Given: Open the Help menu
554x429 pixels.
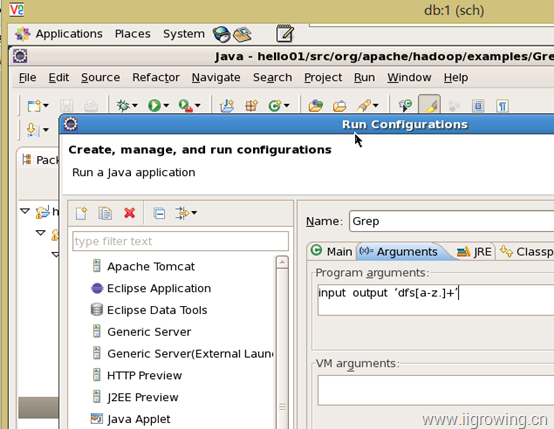Looking at the screenshot, I should (x=456, y=77).
